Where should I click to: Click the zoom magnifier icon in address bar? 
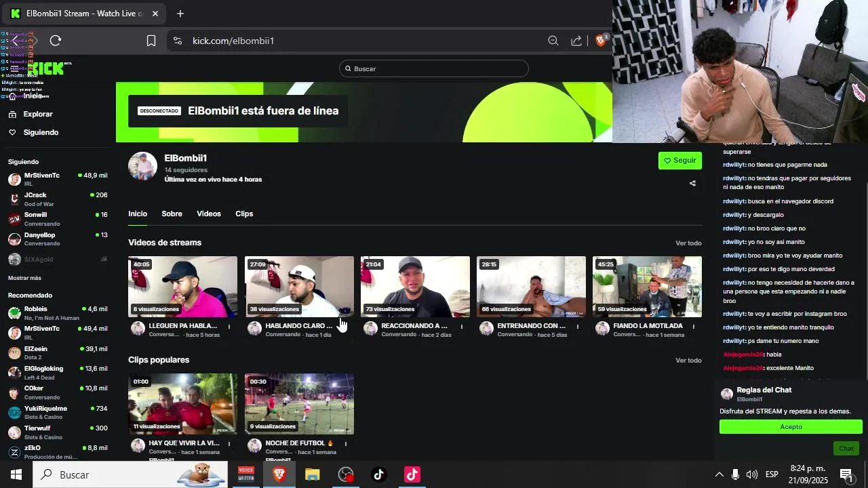pyautogui.click(x=553, y=41)
